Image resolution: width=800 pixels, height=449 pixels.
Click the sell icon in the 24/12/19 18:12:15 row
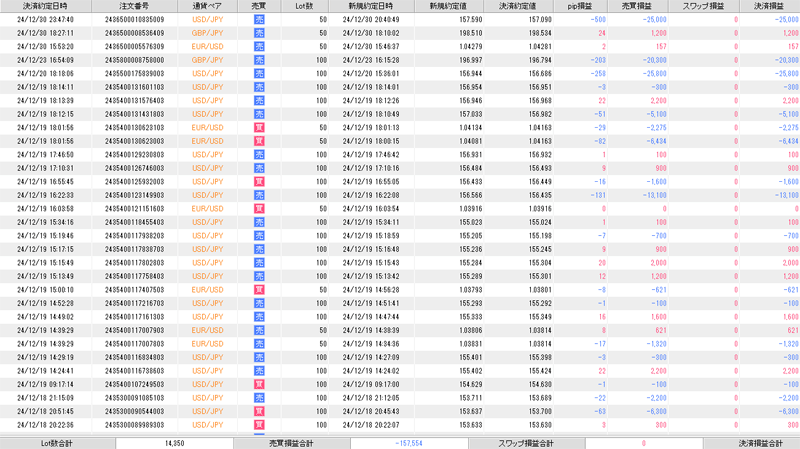pyautogui.click(x=259, y=114)
